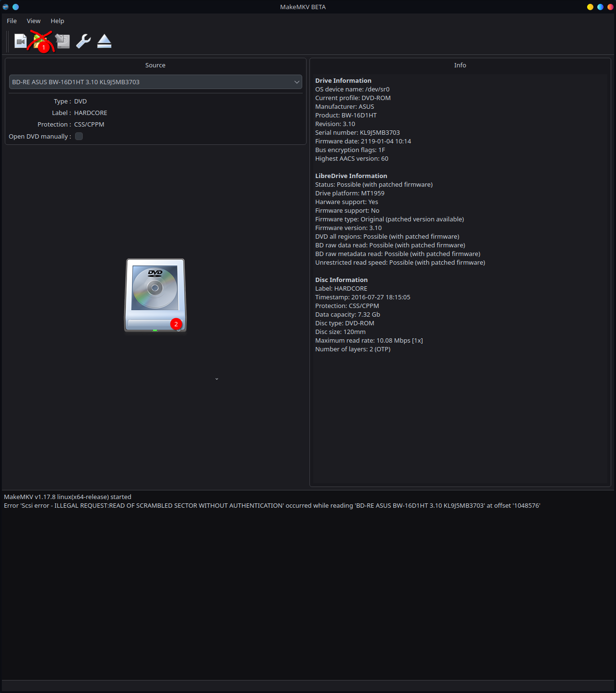Click the yellow minimize window button
The image size is (616, 693).
(x=590, y=7)
